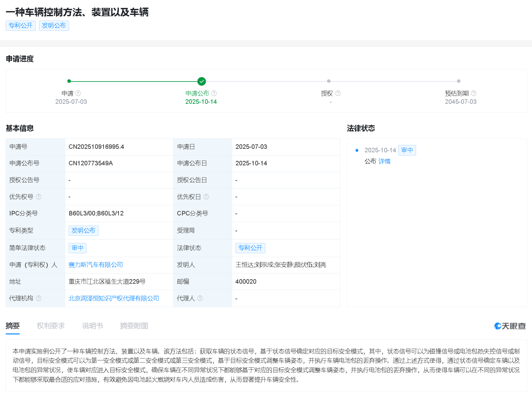This screenshot has width=532, height=395.
Task: Click the 受理局 label cell
Action: click(x=203, y=231)
